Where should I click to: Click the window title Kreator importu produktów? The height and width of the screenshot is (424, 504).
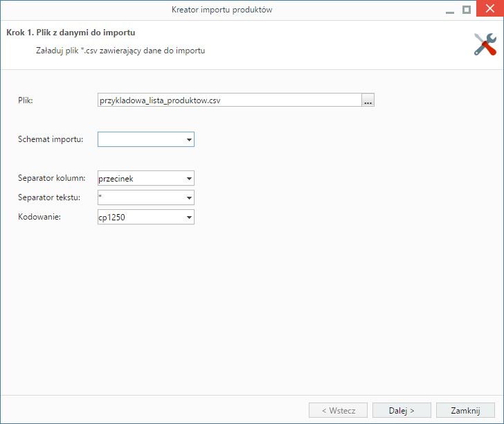click(x=222, y=10)
